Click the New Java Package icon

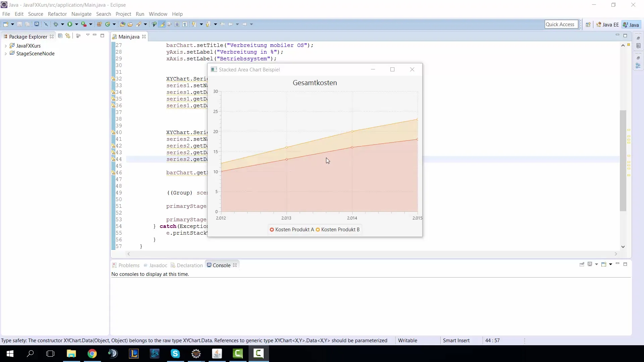click(99, 24)
